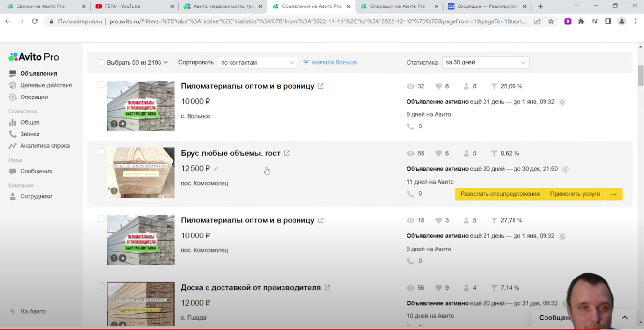Click 'Разослать спецпредложения' button
The width and height of the screenshot is (644, 330).
pyautogui.click(x=500, y=194)
